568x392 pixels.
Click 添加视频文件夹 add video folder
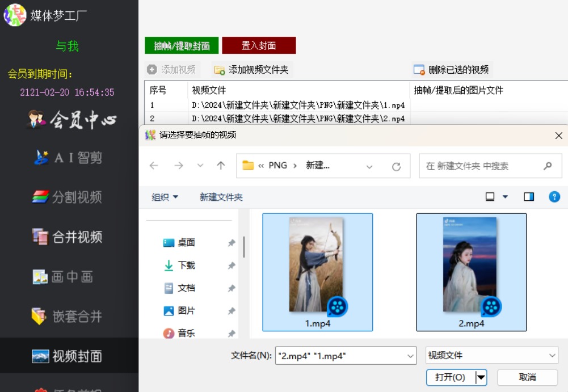(251, 69)
